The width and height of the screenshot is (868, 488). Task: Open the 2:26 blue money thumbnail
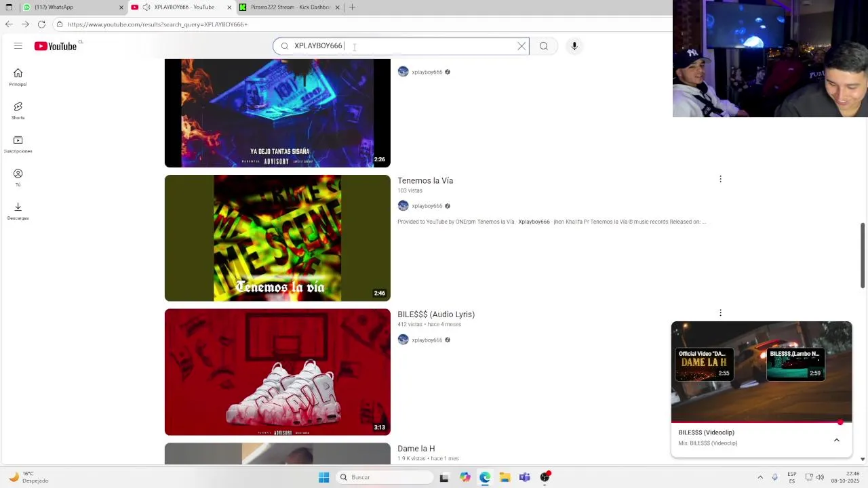[x=277, y=113]
